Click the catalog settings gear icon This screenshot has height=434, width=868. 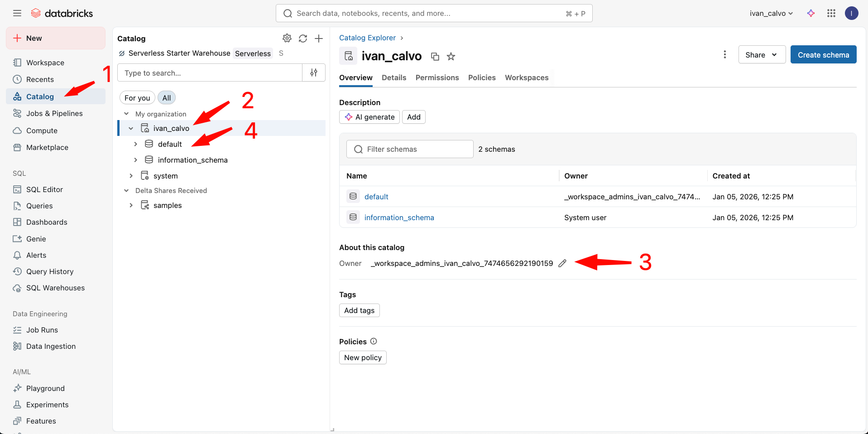click(287, 38)
